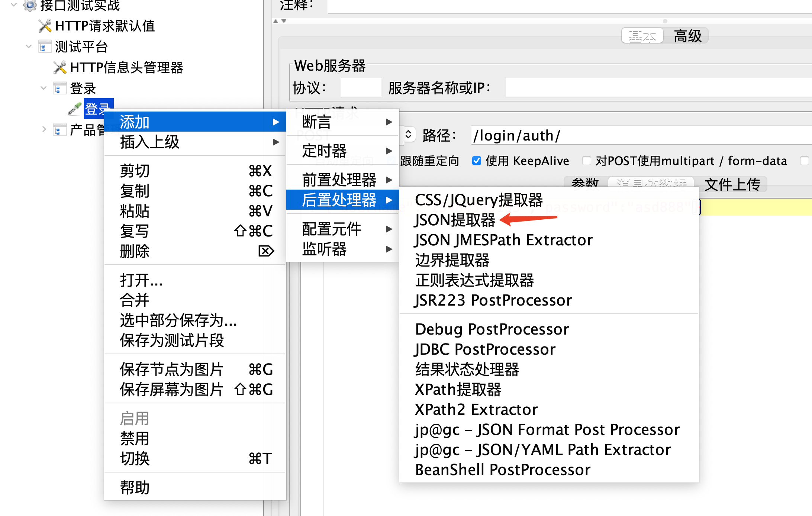Click the 登录 sampler dropper icon
Viewport: 812px width, 516px height.
point(75,108)
